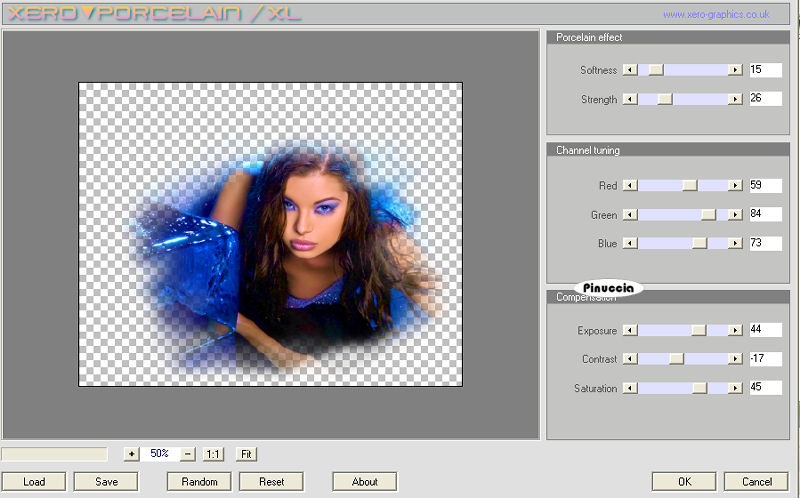Viewport: 800px width, 498px height.
Task: Click the Contrast slider thumb
Action: 677,359
